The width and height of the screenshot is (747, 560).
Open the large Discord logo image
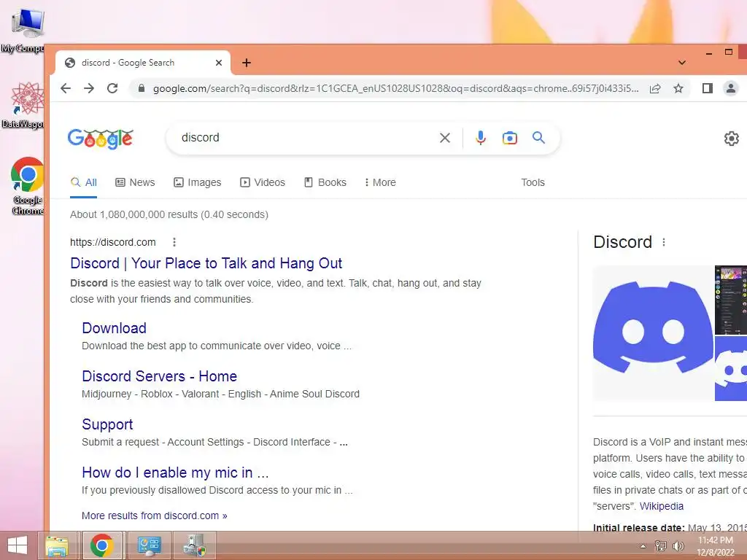tap(653, 332)
